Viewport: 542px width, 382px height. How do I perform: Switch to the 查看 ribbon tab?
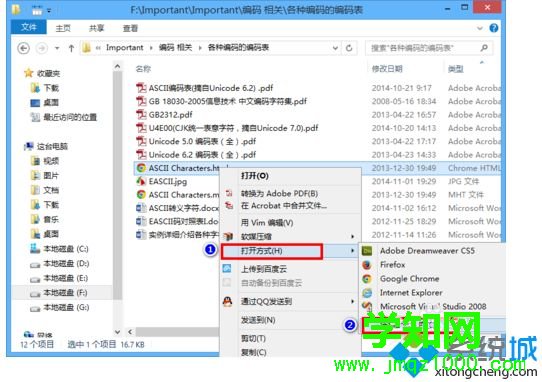(130, 28)
